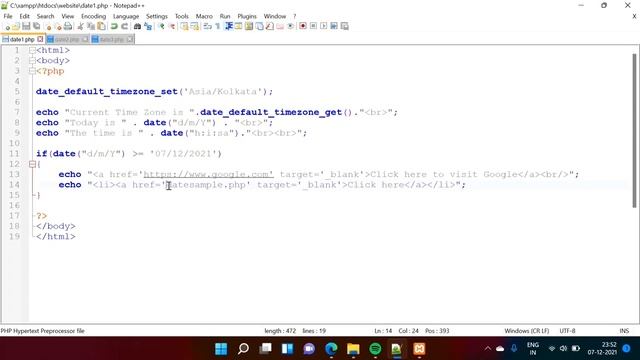Open the Settings menu
This screenshot has height=360, width=640.
coord(157,16)
